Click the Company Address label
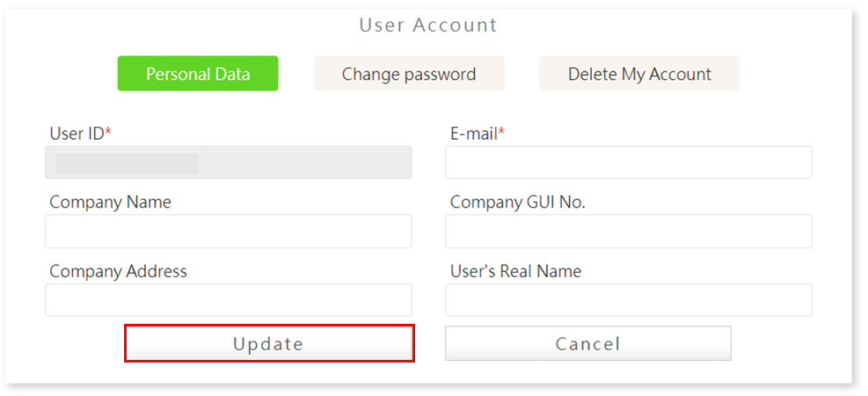This screenshot has height=396, width=868. pos(118,271)
